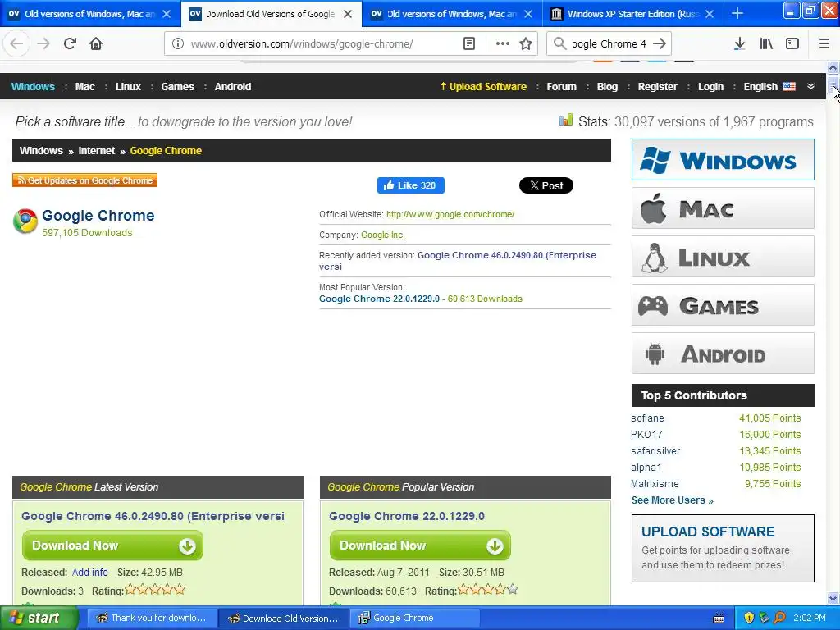840x630 pixels.
Task: Open the Games section in site nav
Action: (177, 86)
